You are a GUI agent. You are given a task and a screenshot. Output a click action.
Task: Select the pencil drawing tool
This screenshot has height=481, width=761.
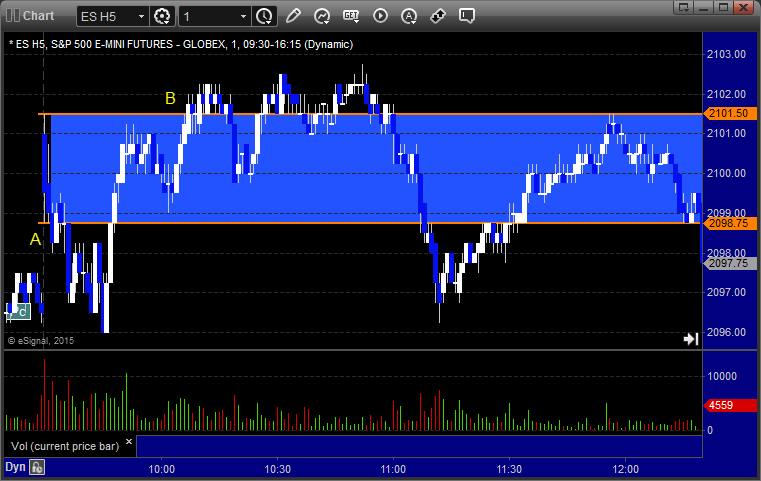click(x=293, y=16)
